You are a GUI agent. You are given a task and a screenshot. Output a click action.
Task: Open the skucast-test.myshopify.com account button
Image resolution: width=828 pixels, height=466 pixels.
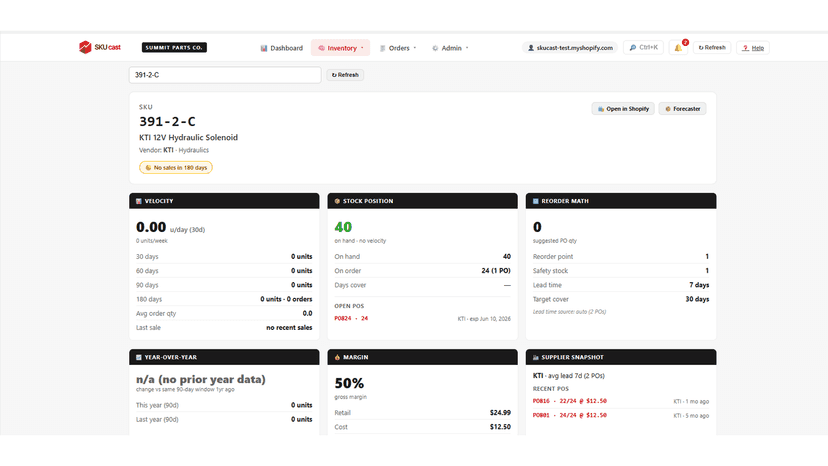[570, 48]
